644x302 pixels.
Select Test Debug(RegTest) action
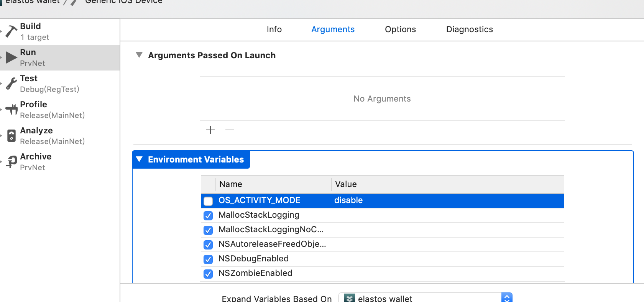click(x=60, y=84)
